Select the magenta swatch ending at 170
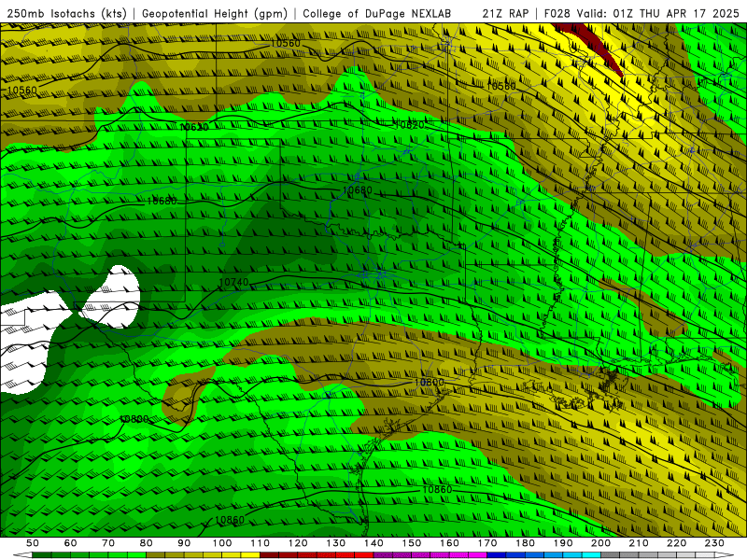This screenshot has width=747, height=560. tap(478, 555)
